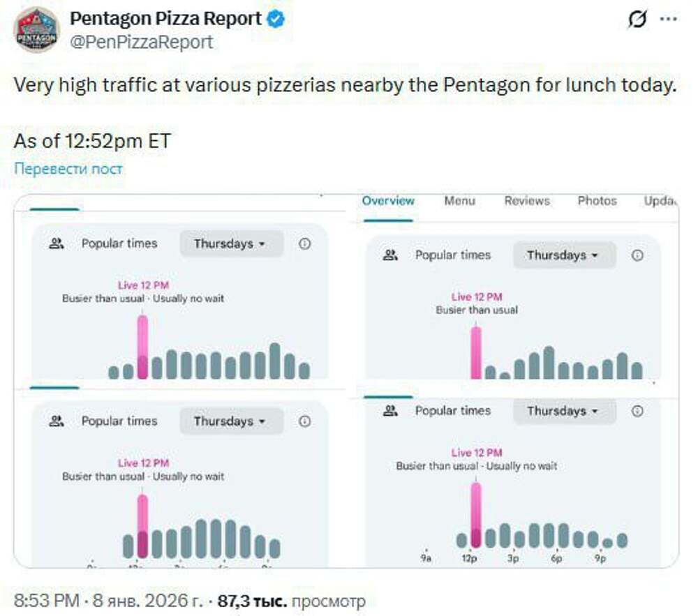Click info icon in top-right Popular times card
The width and height of the screenshot is (698, 616).
pyautogui.click(x=637, y=255)
